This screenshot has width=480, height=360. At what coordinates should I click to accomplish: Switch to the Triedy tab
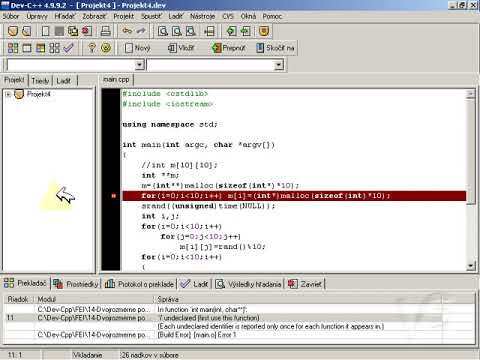click(x=40, y=80)
